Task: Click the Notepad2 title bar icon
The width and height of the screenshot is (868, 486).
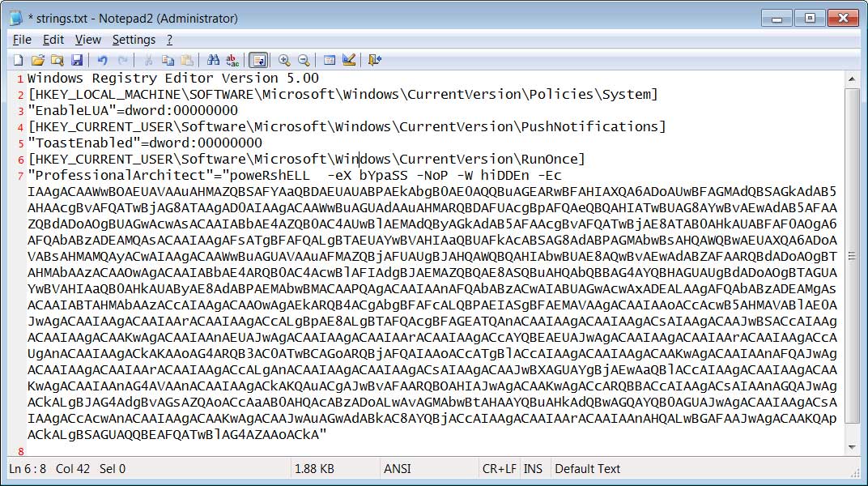Action: click(16, 19)
